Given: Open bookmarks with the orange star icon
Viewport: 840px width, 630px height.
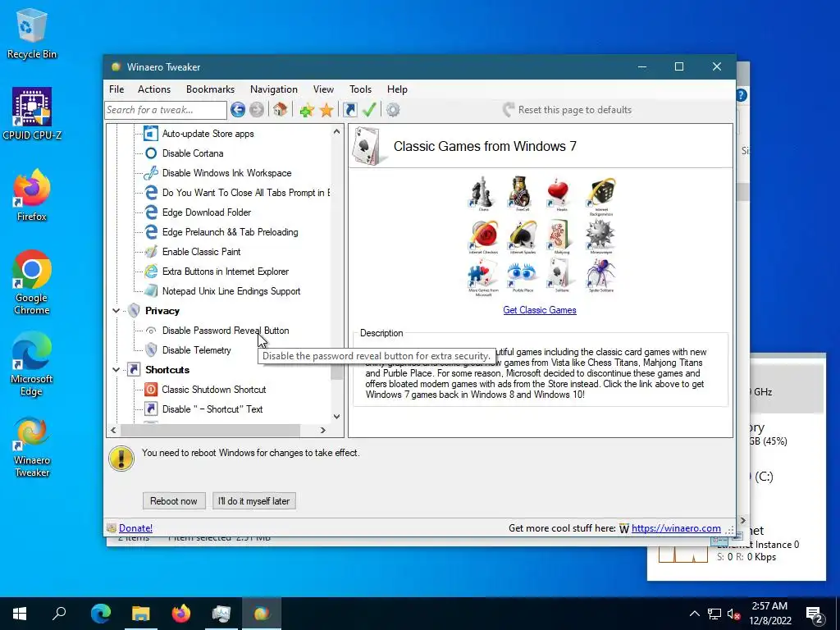Looking at the screenshot, I should point(326,111).
